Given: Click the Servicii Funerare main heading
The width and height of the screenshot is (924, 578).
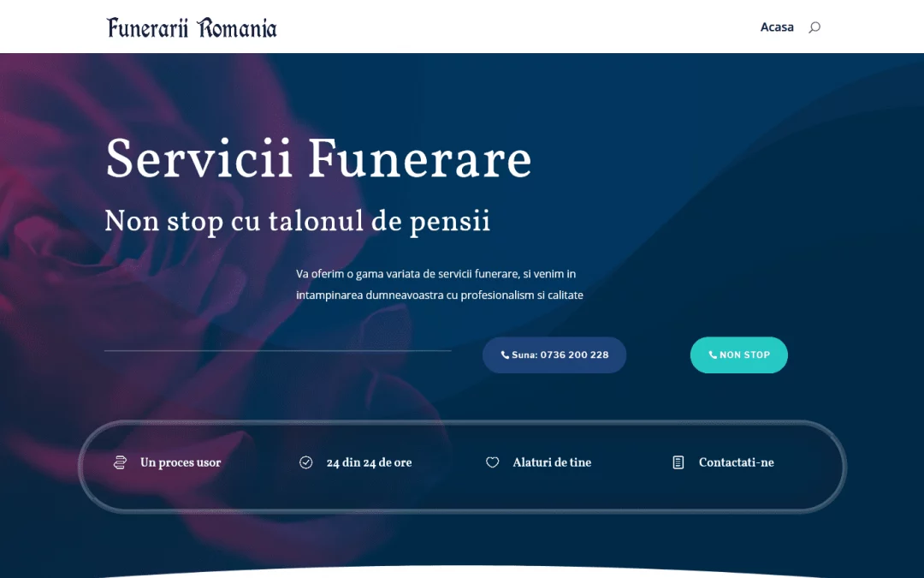Looking at the screenshot, I should coord(318,159).
